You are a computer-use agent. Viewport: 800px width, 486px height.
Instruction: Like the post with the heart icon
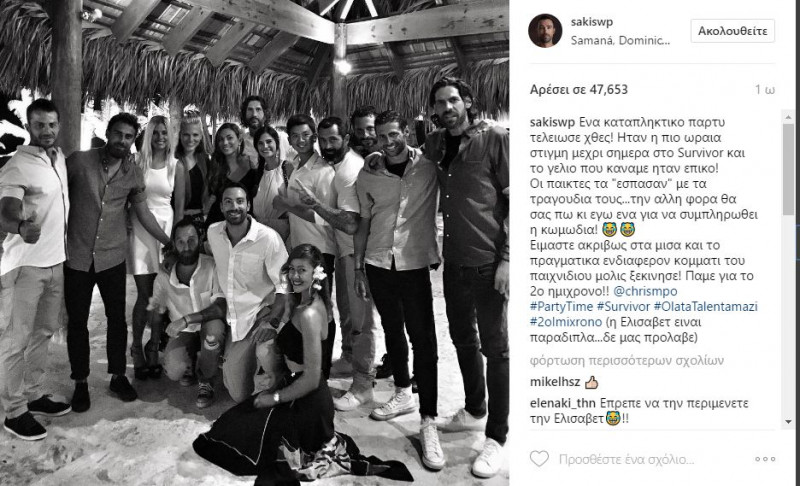[x=539, y=459]
